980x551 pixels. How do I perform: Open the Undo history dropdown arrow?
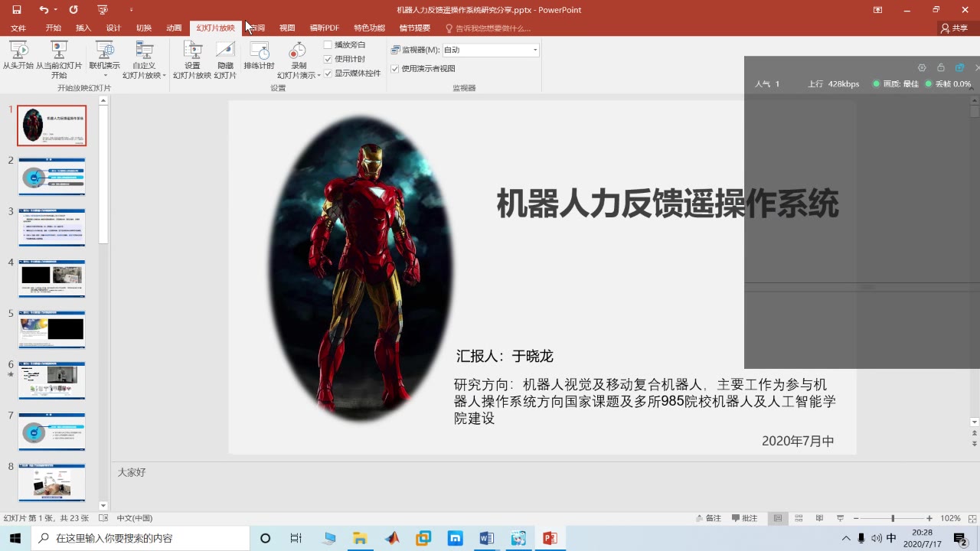coord(57,10)
